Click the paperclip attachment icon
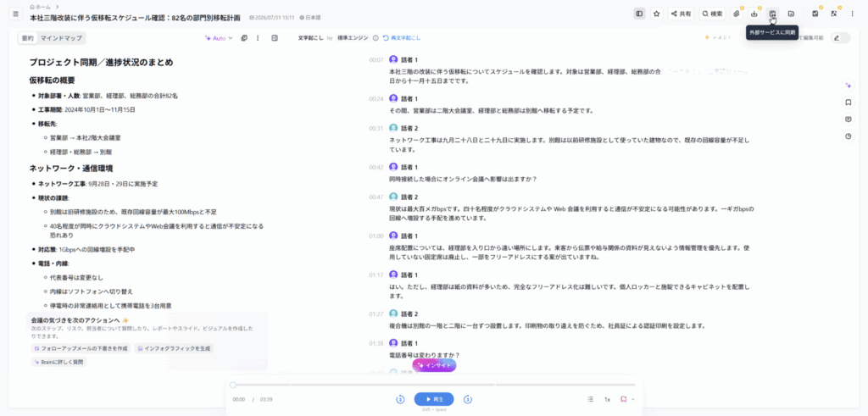 tap(737, 14)
